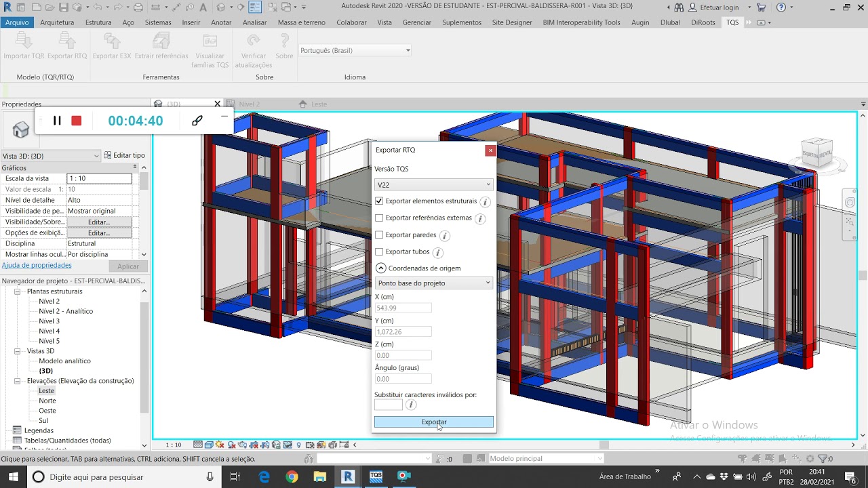Click Editar tipo button

(124, 155)
